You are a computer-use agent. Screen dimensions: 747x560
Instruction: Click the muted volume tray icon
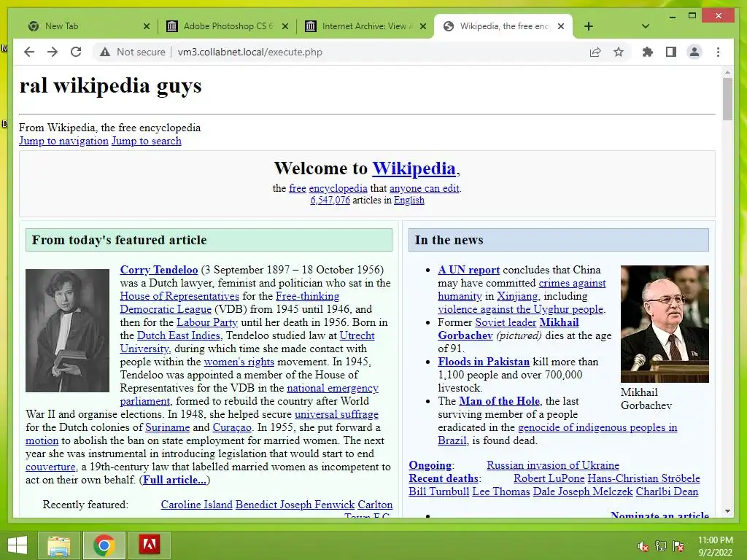643,546
